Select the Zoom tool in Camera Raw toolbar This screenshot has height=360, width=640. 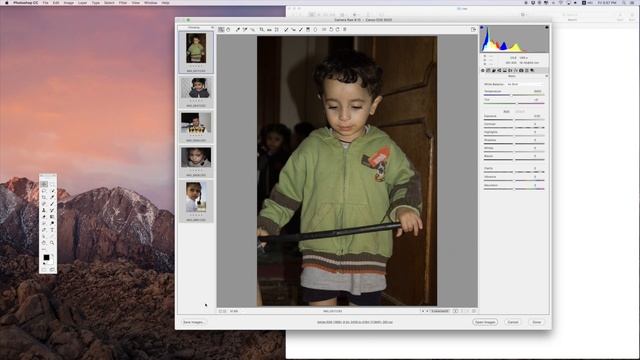click(221, 29)
